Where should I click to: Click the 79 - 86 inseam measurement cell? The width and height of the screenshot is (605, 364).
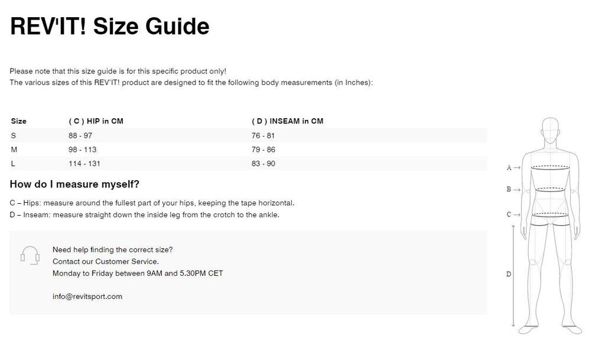pyautogui.click(x=264, y=149)
